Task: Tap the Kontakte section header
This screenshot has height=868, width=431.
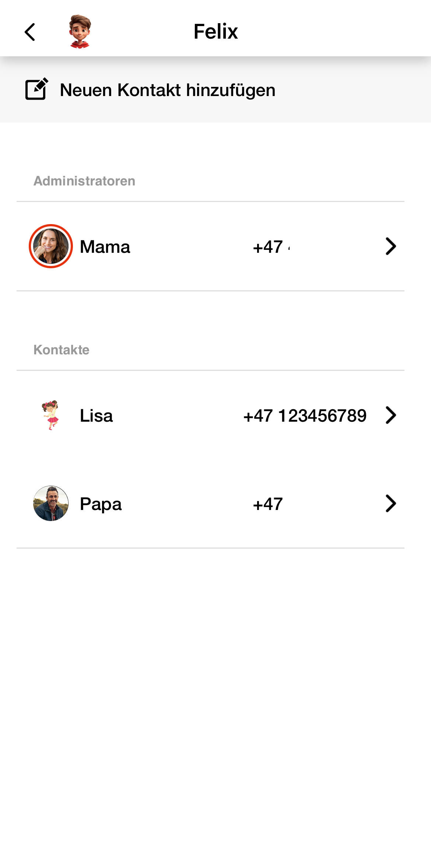Action: coord(61,350)
